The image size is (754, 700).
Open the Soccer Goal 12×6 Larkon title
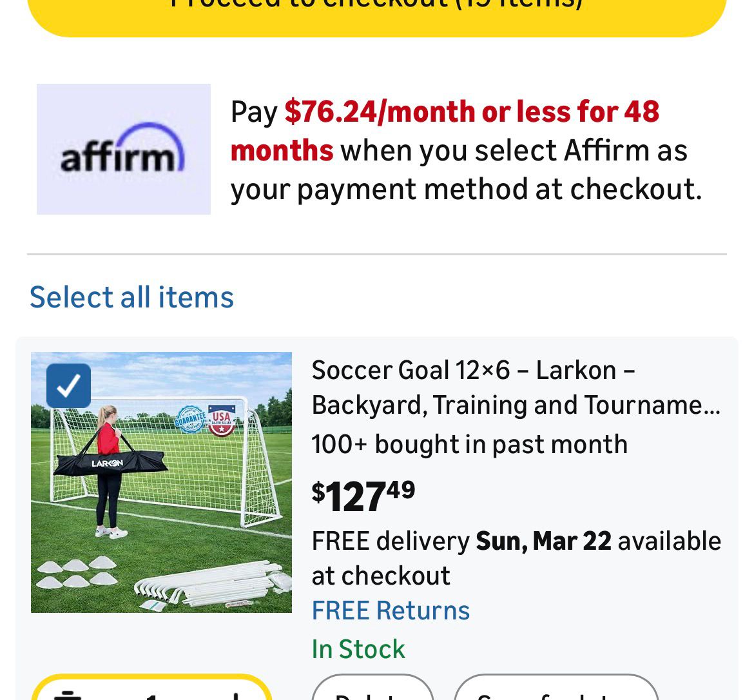(516, 387)
